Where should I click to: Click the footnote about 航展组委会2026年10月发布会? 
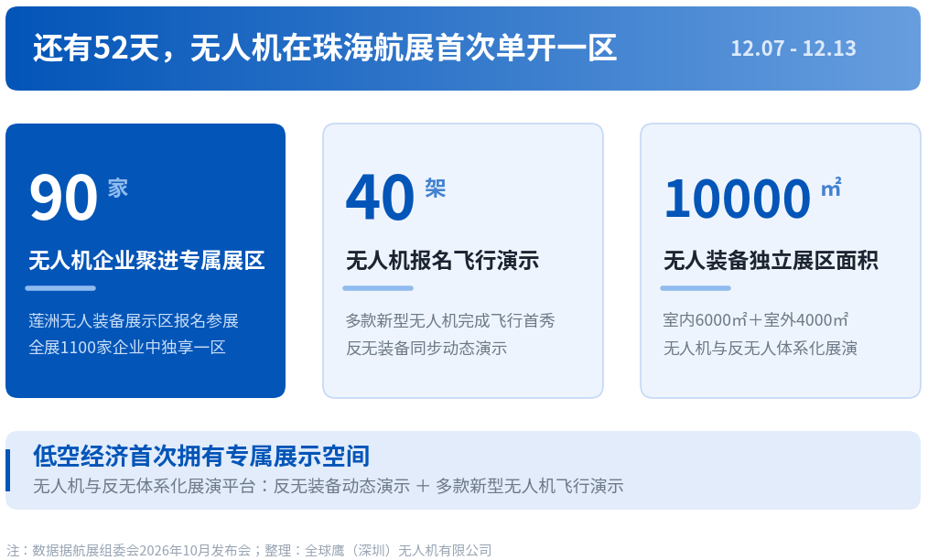coord(249,551)
